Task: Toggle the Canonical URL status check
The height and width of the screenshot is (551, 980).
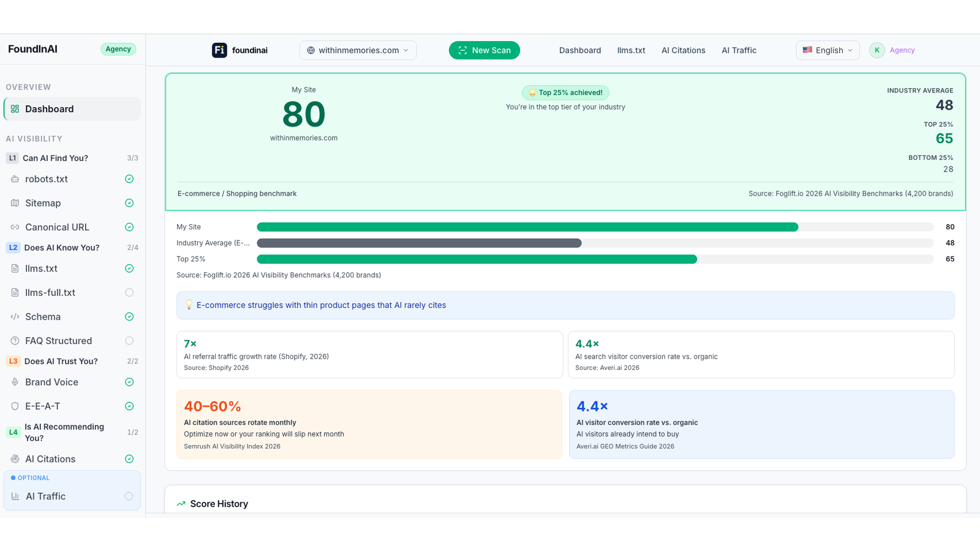Action: click(129, 227)
